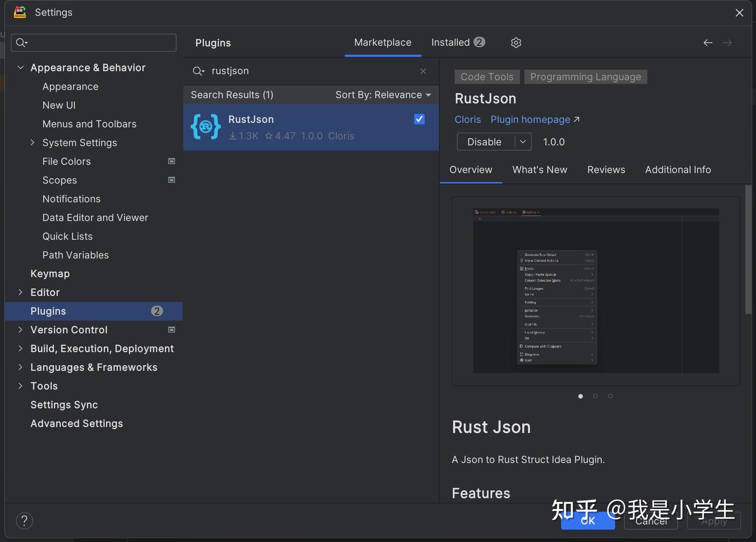Viewport: 756px width, 542px height.
Task: Click the forward navigation arrow
Action: click(x=728, y=42)
